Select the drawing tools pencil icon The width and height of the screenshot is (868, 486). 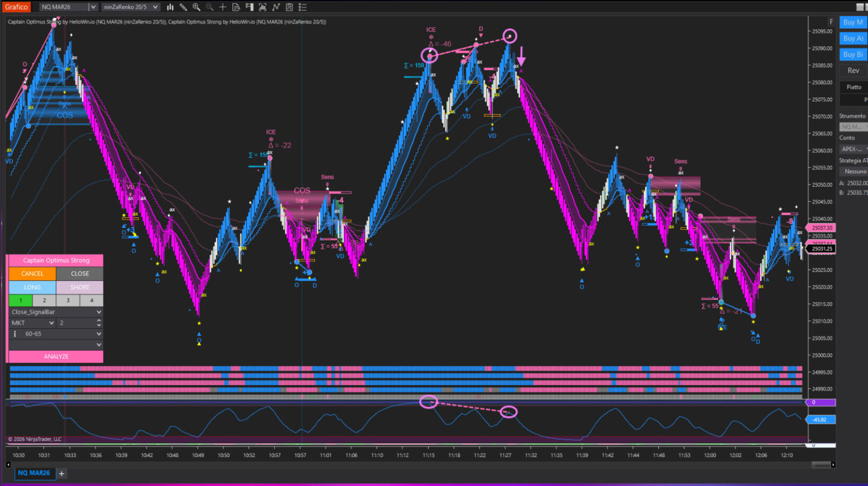[x=183, y=7]
